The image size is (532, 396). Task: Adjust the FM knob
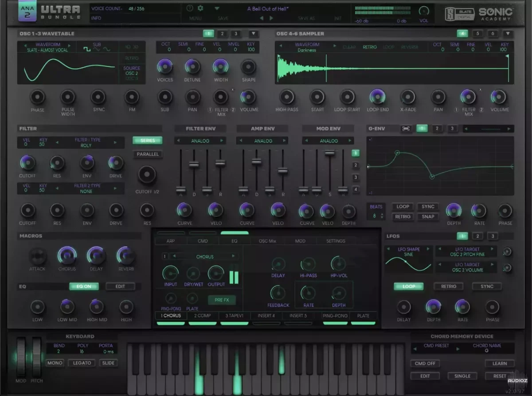132,97
